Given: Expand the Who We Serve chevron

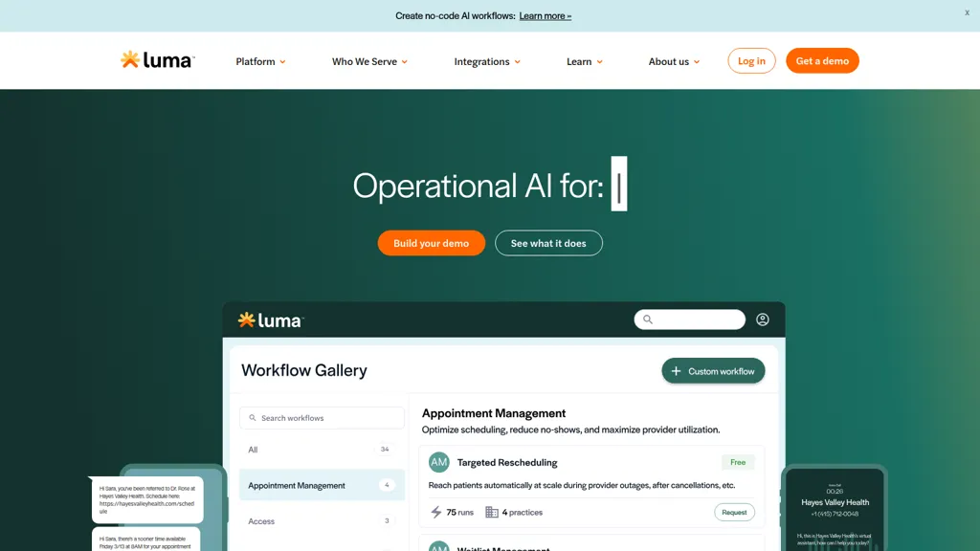Looking at the screenshot, I should (x=405, y=62).
